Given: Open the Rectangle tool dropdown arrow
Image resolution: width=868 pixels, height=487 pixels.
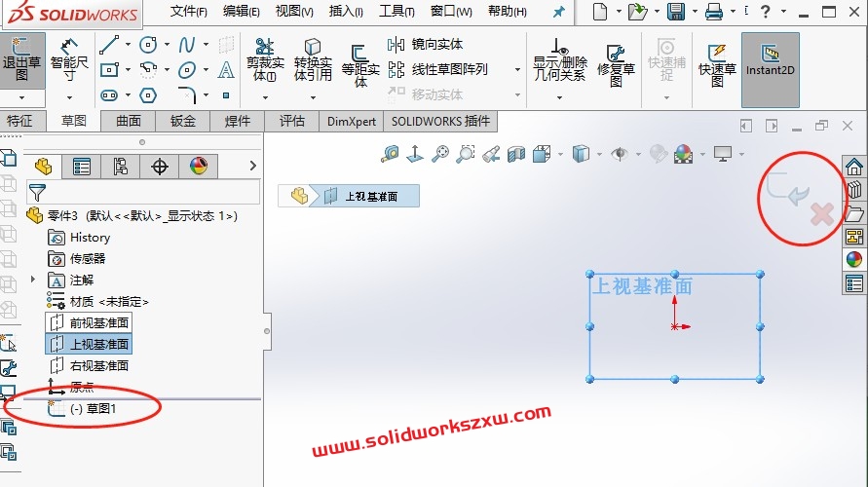Looking at the screenshot, I should coord(128,70).
